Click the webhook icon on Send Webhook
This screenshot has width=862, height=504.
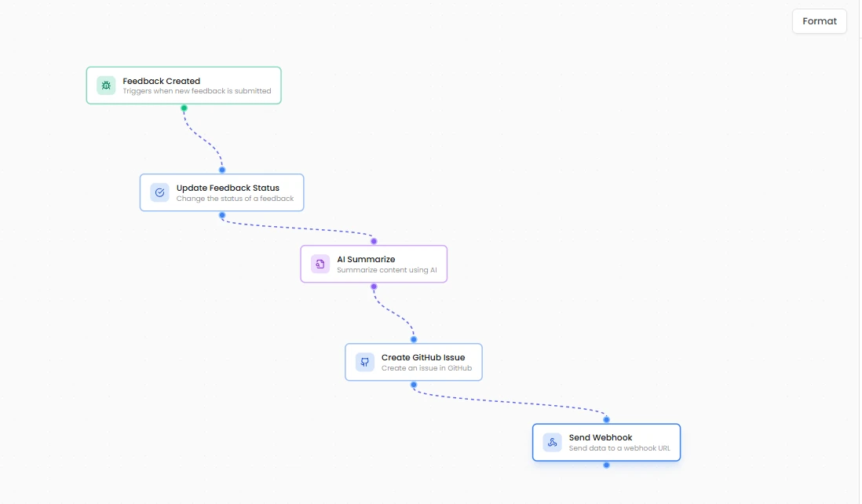pyautogui.click(x=552, y=443)
